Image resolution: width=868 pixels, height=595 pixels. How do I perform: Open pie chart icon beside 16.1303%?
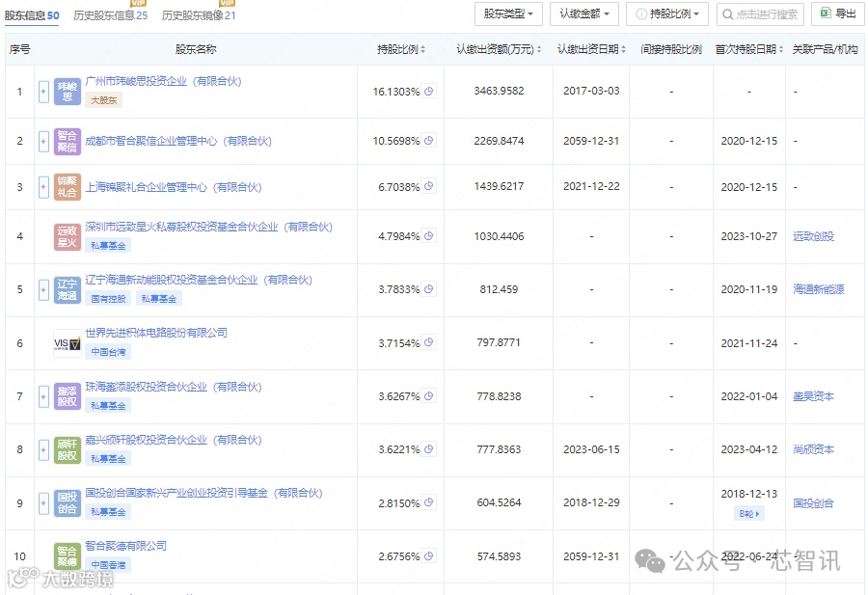(428, 91)
